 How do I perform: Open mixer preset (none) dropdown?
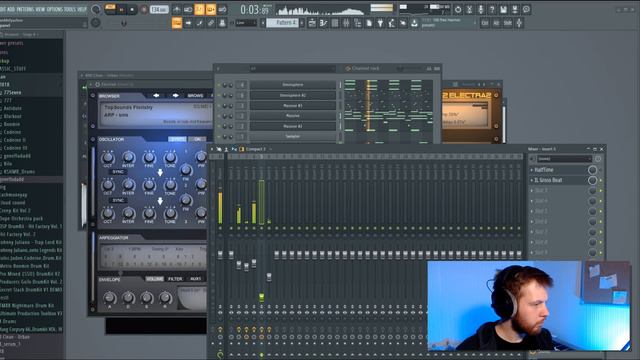(564, 159)
